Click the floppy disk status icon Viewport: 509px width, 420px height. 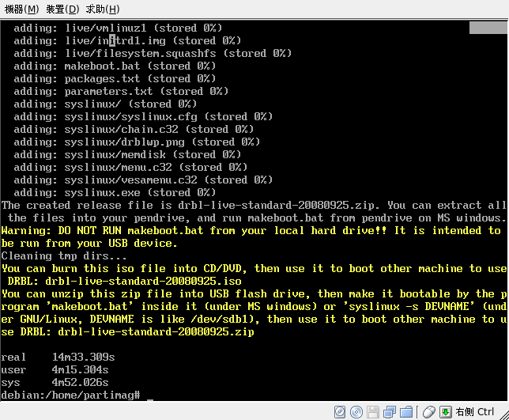(373, 412)
